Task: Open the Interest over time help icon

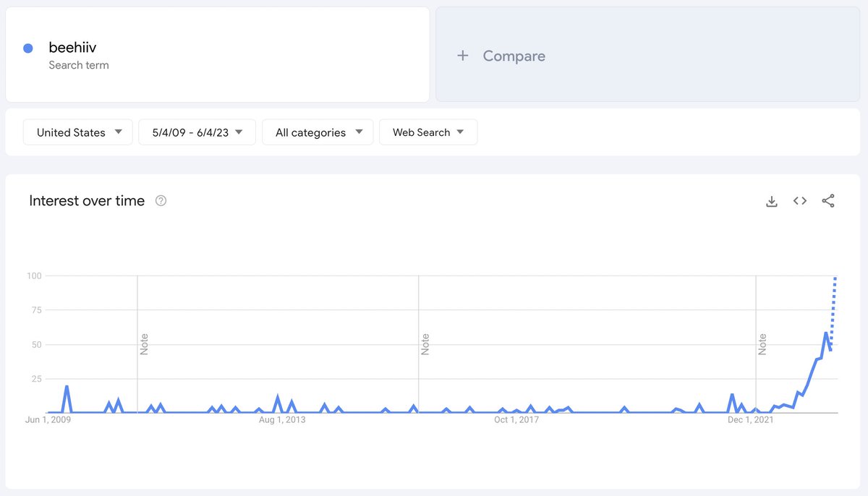Action: pos(161,201)
